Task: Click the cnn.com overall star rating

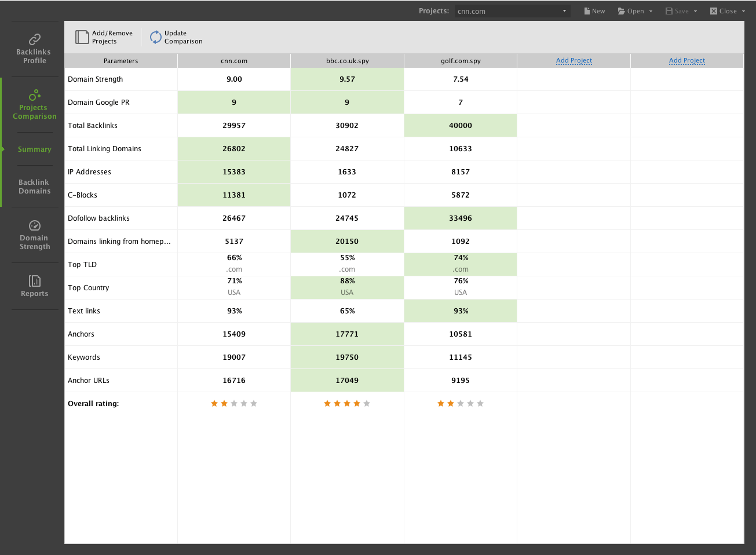Action: (234, 403)
